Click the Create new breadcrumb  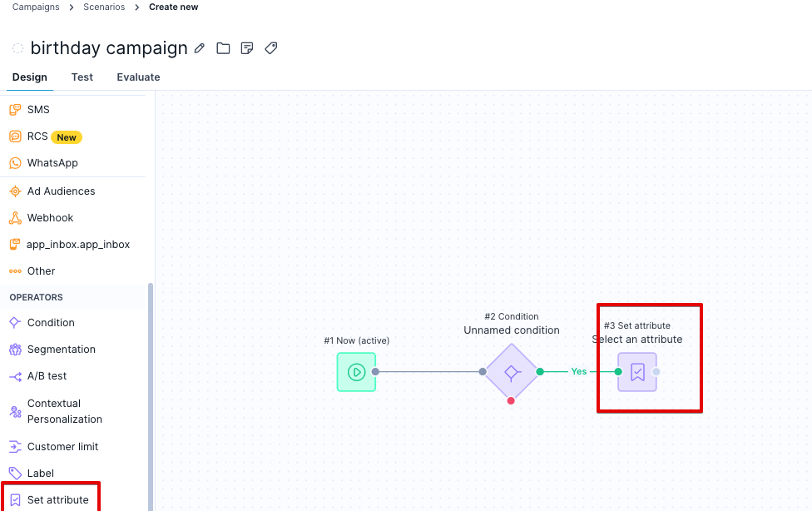[174, 7]
